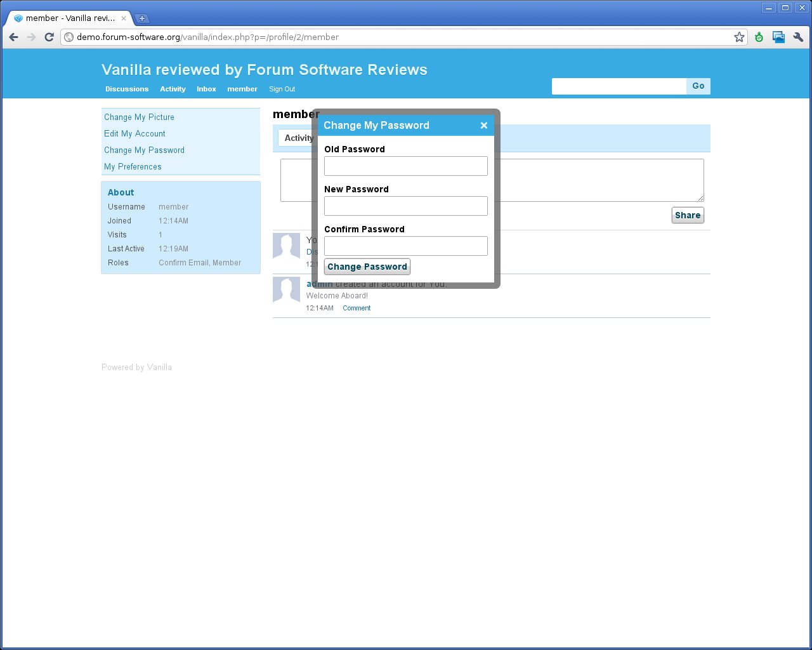Open the green extension icon in toolbar
Image resolution: width=812 pixels, height=650 pixels.
click(x=759, y=37)
